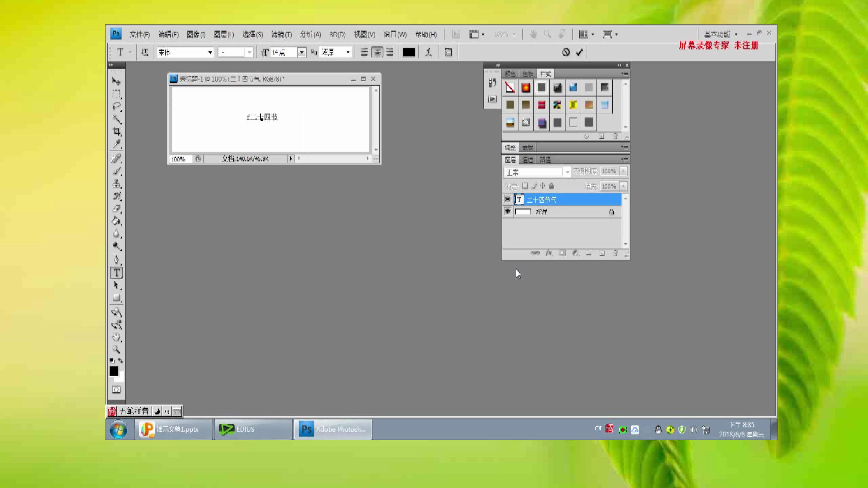Switch to the 路径 tab

click(545, 160)
